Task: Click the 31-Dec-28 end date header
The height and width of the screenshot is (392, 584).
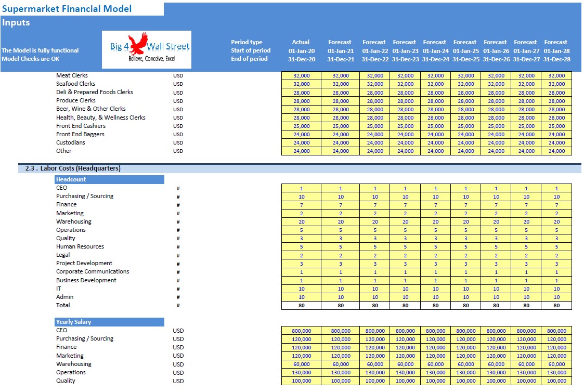Action: [x=556, y=59]
